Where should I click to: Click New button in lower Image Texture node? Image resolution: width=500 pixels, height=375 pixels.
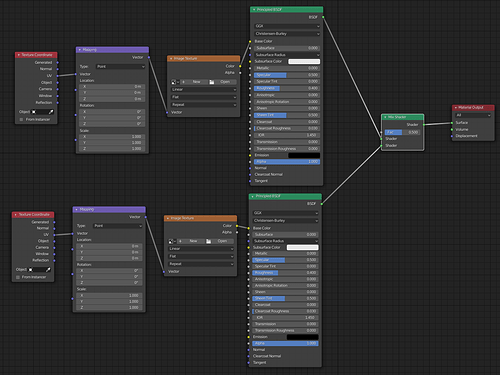click(x=193, y=241)
